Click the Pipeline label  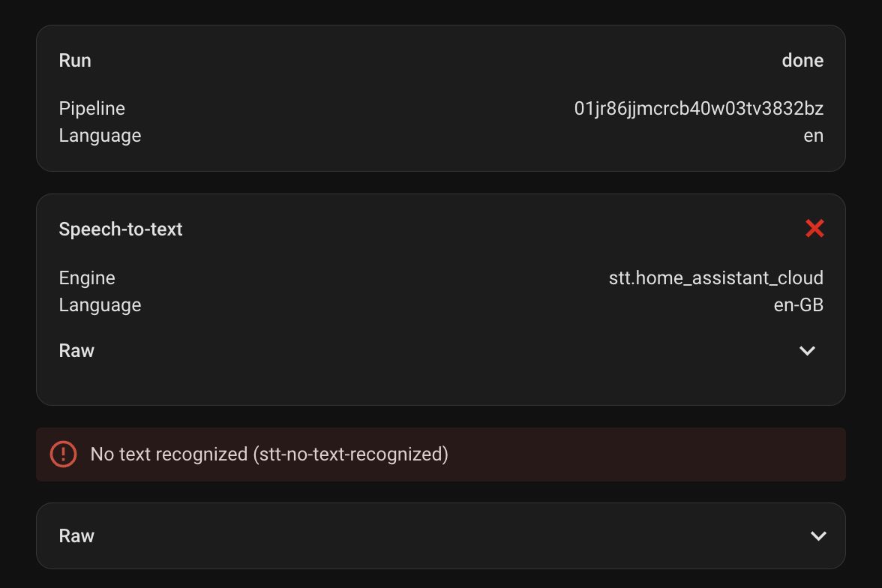[x=92, y=109]
